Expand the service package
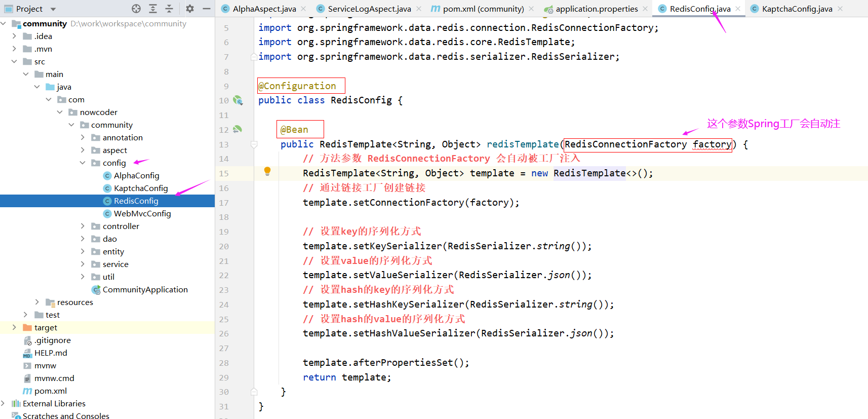The height and width of the screenshot is (419, 868). (x=83, y=264)
